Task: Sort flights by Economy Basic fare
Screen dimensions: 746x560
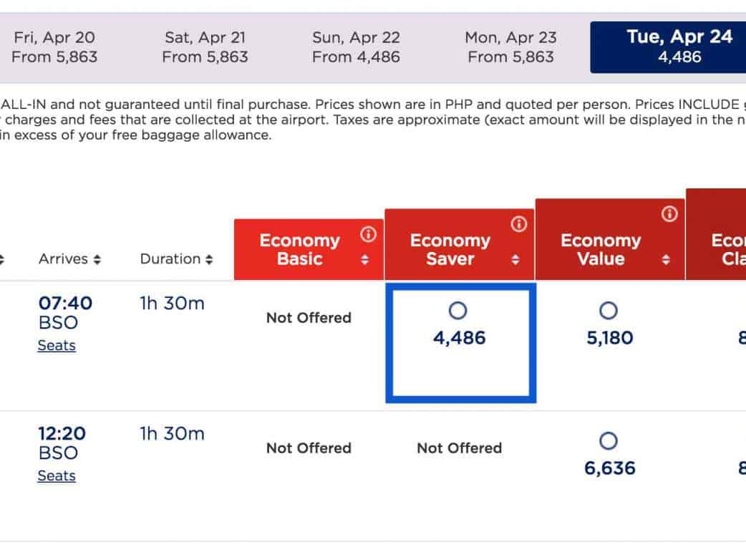Action: coord(365,260)
